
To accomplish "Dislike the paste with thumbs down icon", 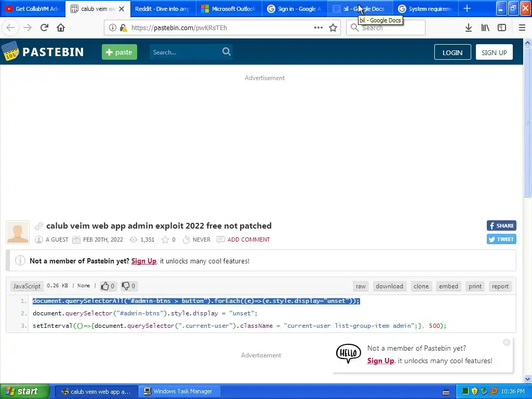I will [x=126, y=286].
